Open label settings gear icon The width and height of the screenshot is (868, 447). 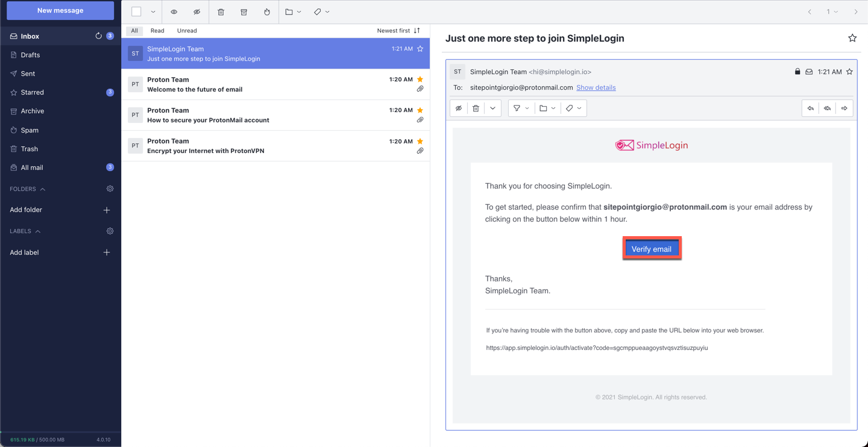[x=110, y=231]
